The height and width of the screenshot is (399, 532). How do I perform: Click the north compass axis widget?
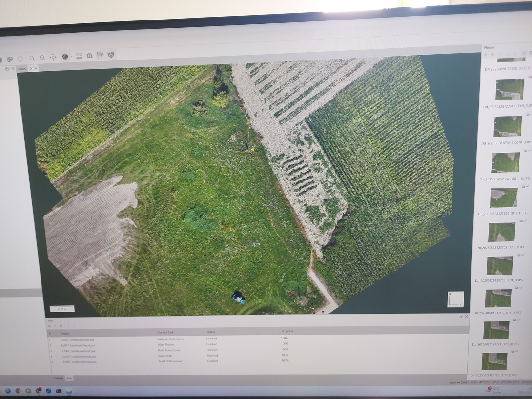455,299
